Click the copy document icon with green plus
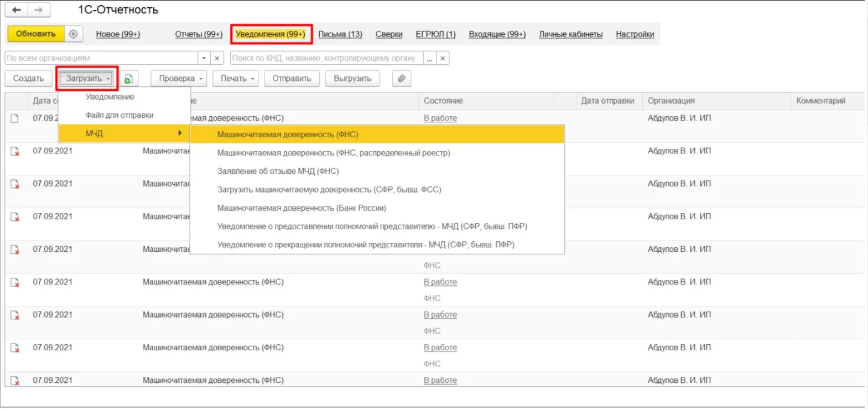Screen dimensions: 868x410 point(128,79)
